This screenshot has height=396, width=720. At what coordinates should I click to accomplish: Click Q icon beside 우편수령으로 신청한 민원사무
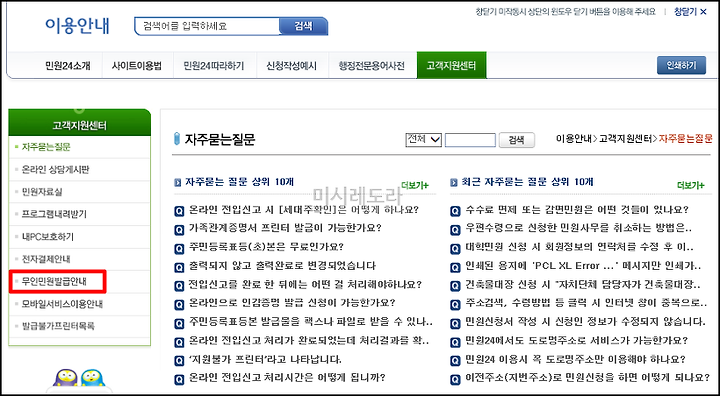[455, 230]
